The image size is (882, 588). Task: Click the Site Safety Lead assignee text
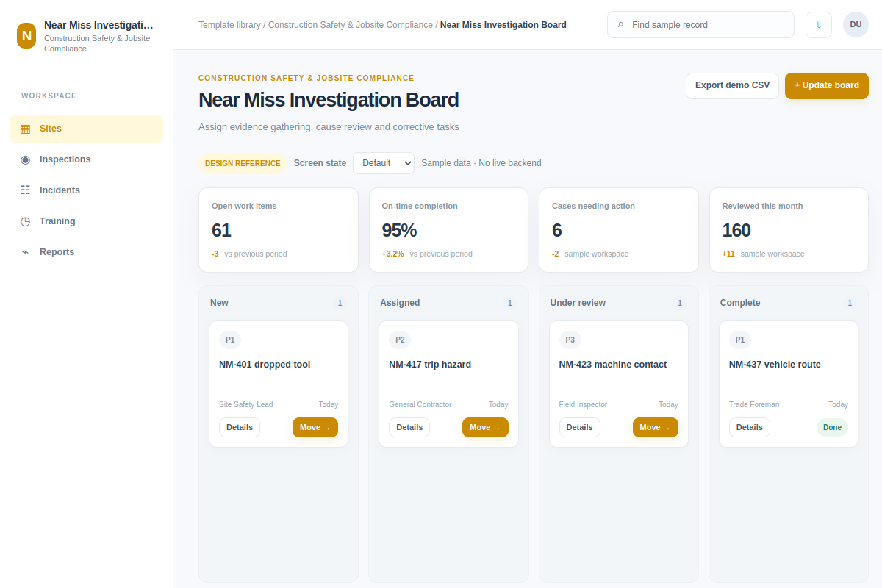pos(245,405)
